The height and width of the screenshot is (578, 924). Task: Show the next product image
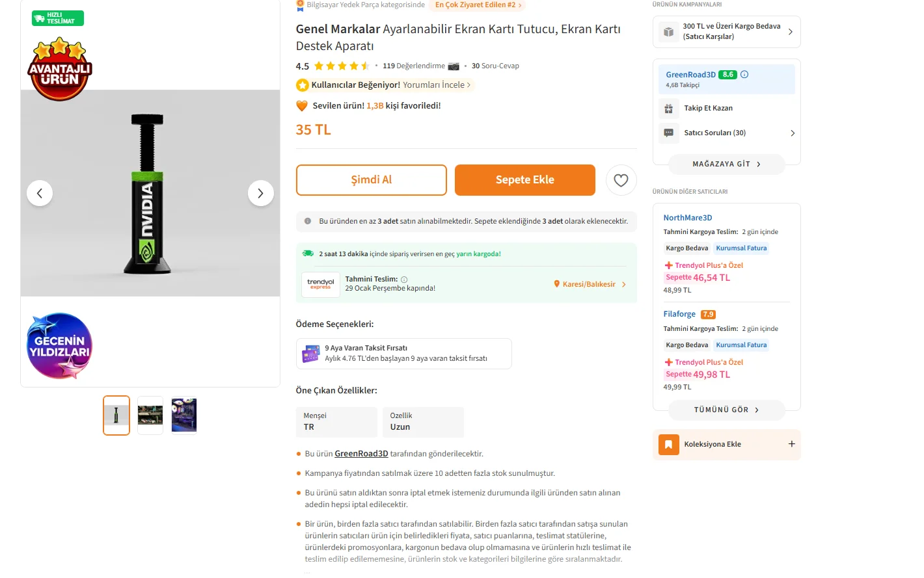pos(260,193)
